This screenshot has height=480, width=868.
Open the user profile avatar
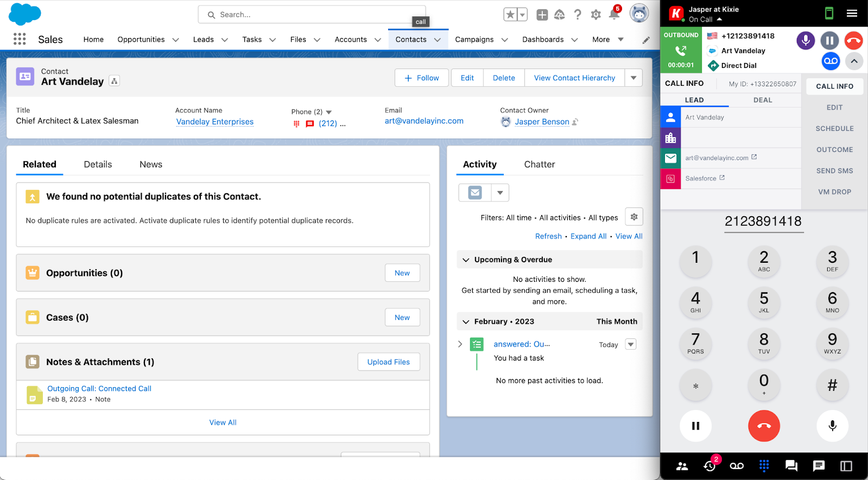[x=639, y=14]
